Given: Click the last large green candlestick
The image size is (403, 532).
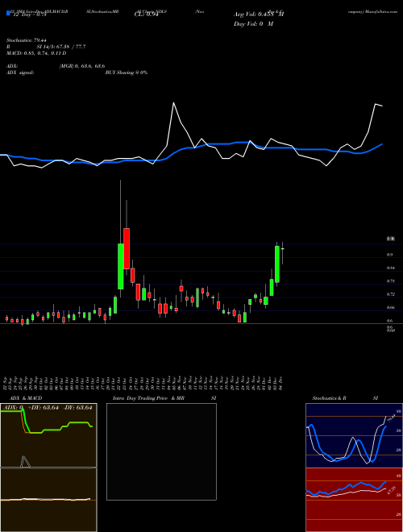Looking at the screenshot, I should point(277,264).
